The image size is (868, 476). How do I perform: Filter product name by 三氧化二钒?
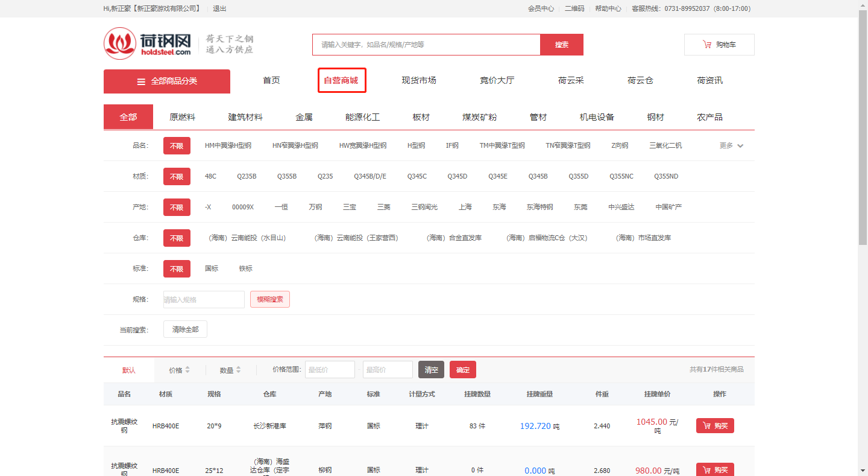point(665,145)
